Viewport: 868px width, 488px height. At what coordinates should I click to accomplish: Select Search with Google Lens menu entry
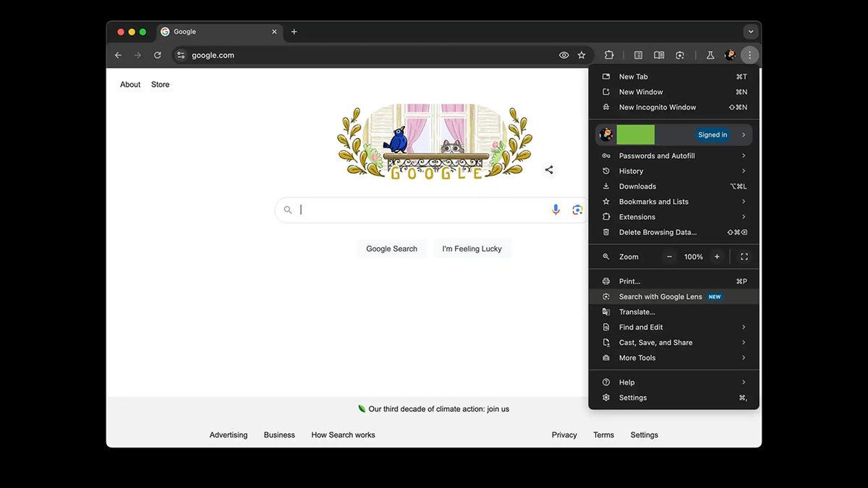(660, 296)
